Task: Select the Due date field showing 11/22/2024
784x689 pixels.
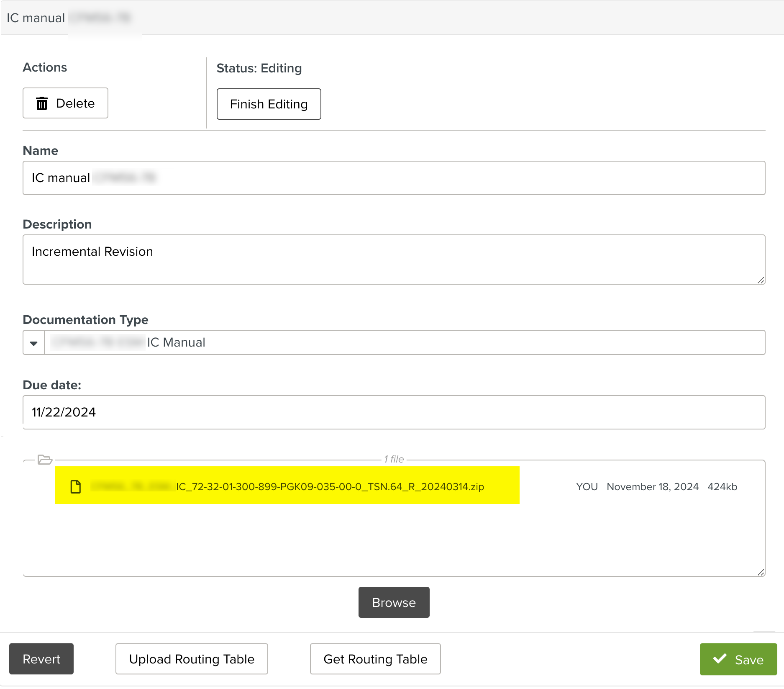Action: point(394,412)
